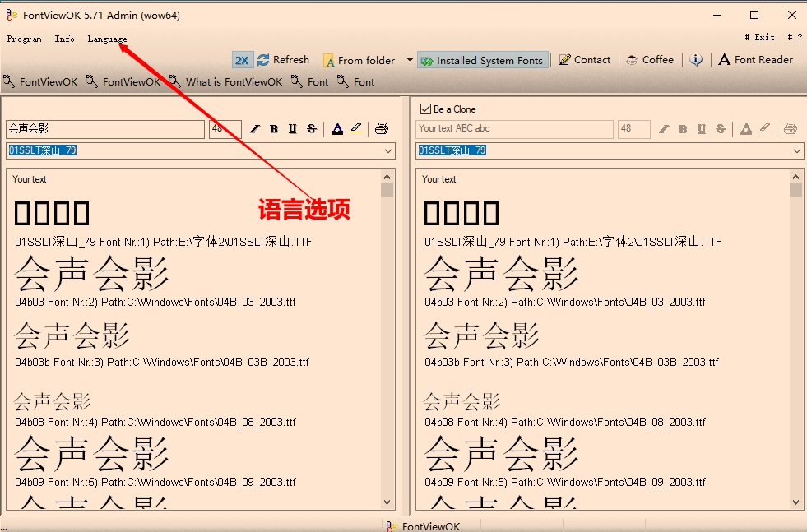Screen dimensions: 807x532
Task: Pick highlight color in right pane
Action: pyautogui.click(x=765, y=128)
